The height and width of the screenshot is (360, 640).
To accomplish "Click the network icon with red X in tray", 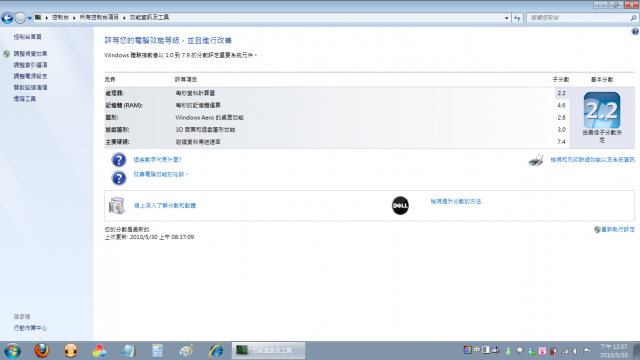I will tap(553, 351).
